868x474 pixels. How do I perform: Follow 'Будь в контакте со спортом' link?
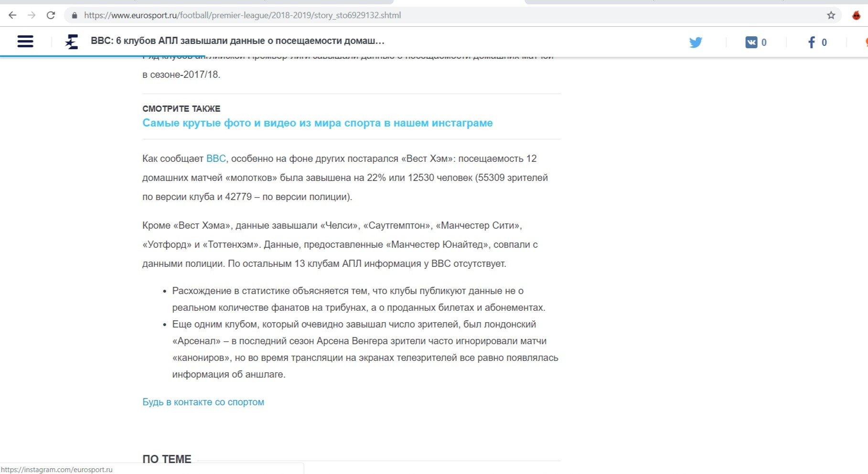click(203, 402)
